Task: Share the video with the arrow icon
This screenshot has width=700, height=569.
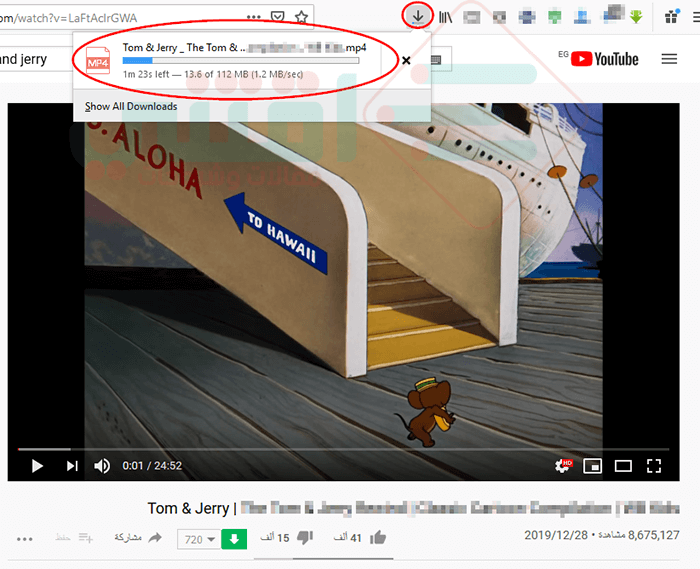Action: [155, 537]
